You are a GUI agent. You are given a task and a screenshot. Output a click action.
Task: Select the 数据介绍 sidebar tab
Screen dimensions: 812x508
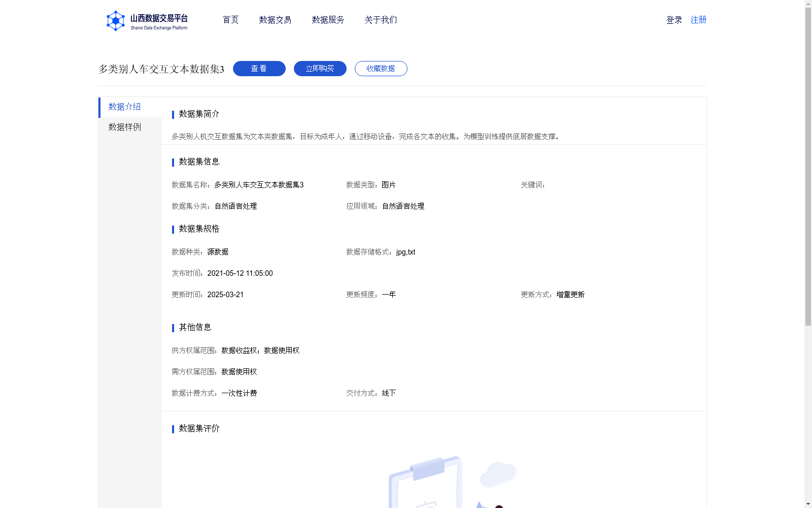(x=130, y=107)
